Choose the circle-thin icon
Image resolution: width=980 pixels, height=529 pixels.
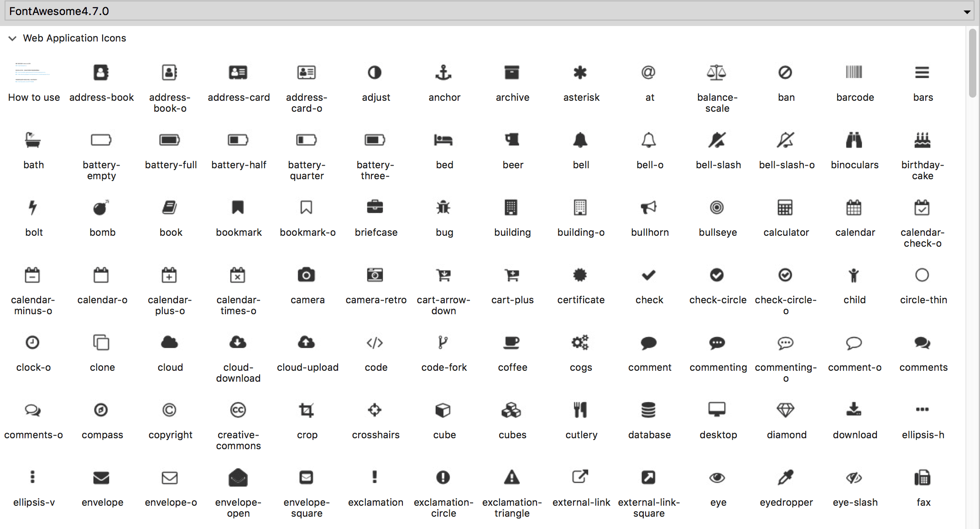click(922, 275)
